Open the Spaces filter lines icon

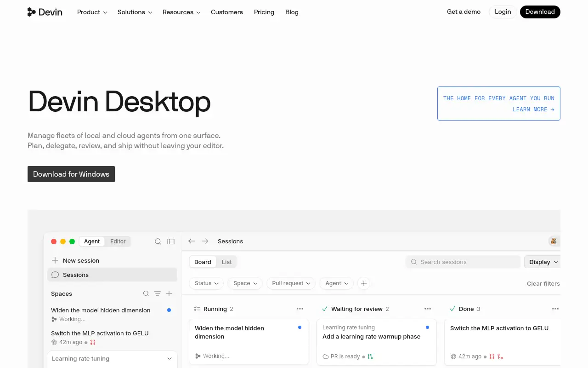click(x=158, y=293)
